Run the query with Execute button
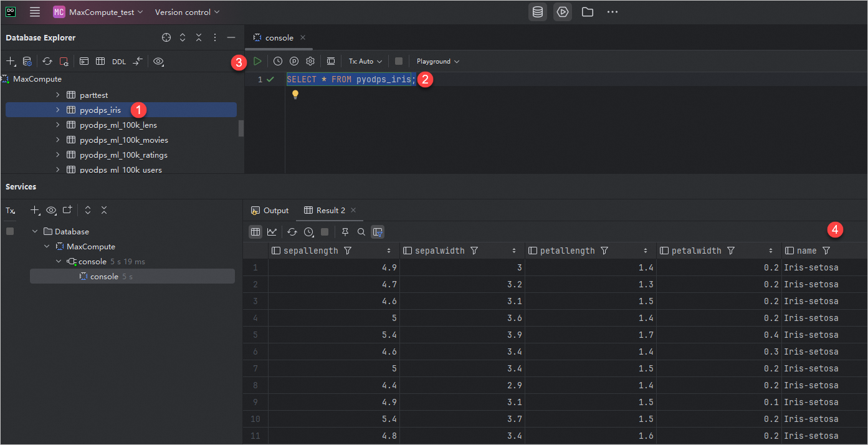Screen dimensions: 868x445 (x=257, y=61)
